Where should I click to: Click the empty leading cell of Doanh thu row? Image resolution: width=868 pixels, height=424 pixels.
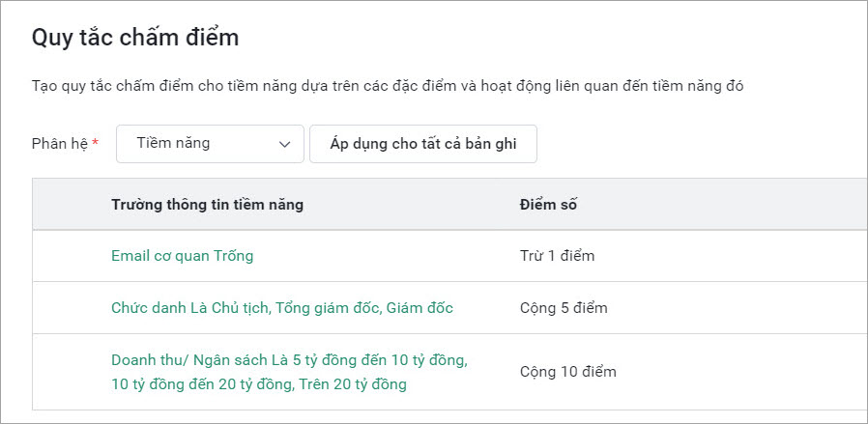pos(72,372)
